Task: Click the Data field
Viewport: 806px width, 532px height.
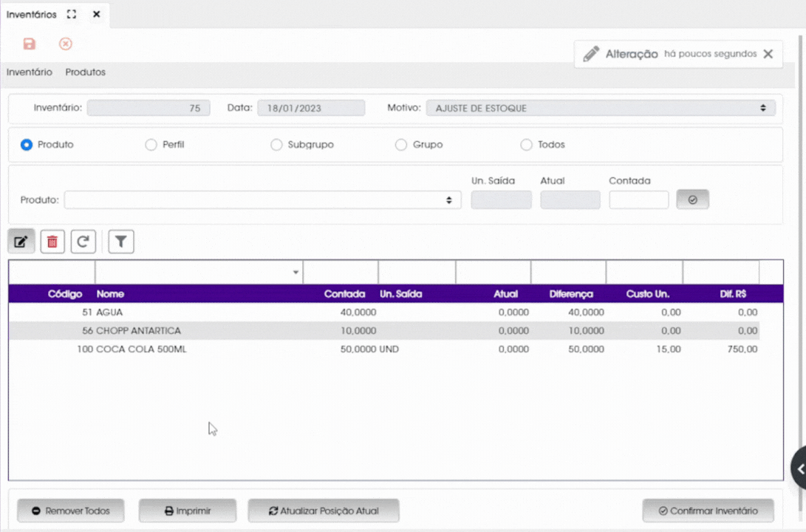Action: tap(312, 108)
